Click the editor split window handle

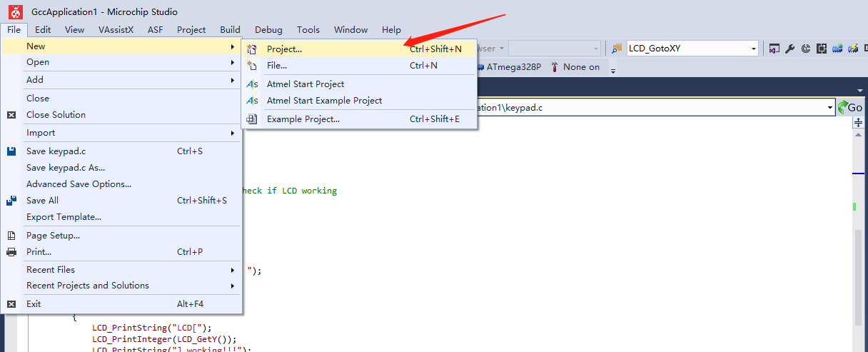(x=858, y=123)
